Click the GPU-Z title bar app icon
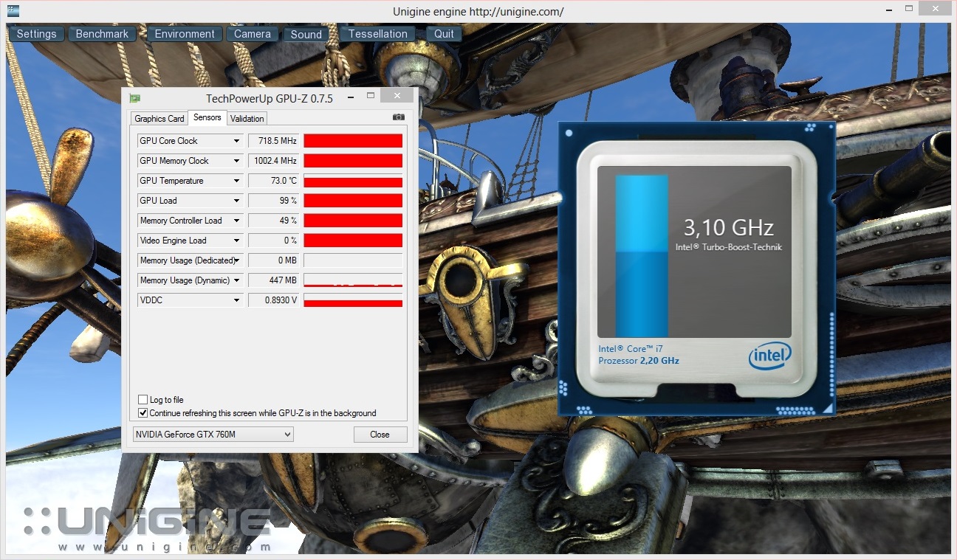The height and width of the screenshot is (560, 957). coord(134,98)
